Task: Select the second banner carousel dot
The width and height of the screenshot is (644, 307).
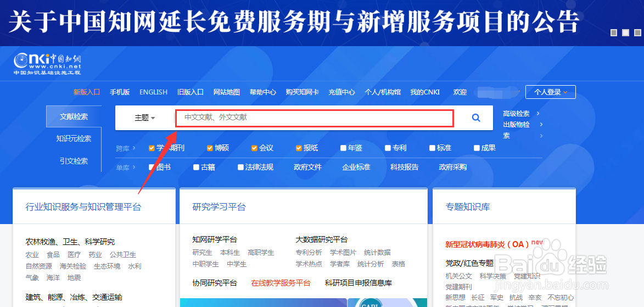Action: click(625, 32)
